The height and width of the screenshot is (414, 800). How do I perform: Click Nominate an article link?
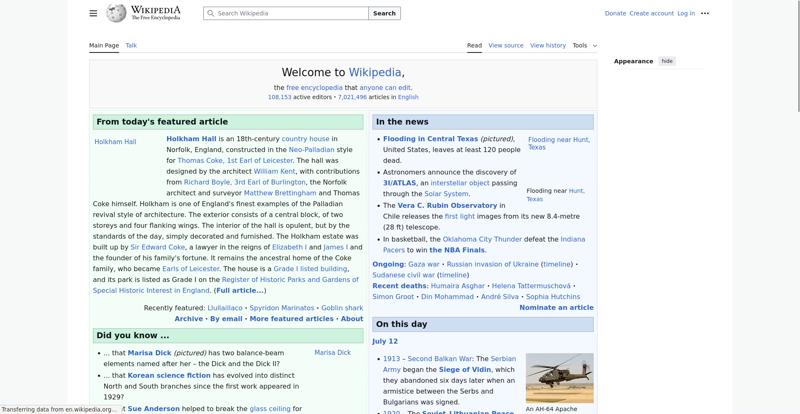[x=556, y=307]
